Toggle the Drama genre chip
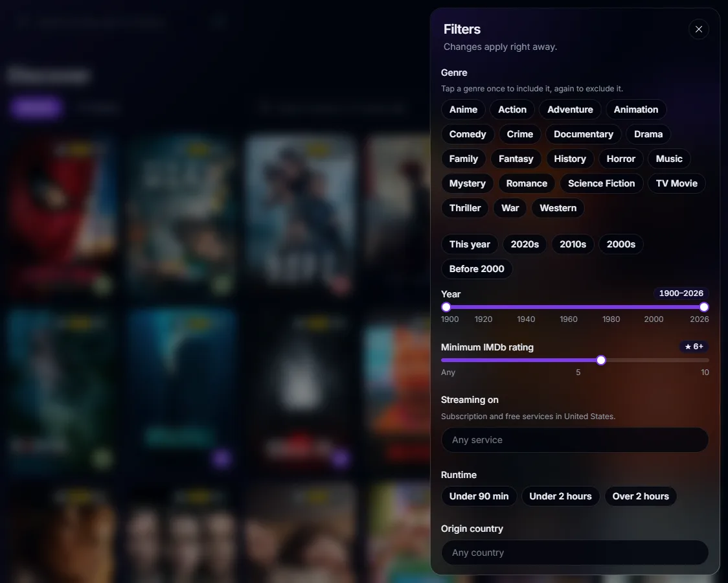This screenshot has width=728, height=583. pos(648,134)
